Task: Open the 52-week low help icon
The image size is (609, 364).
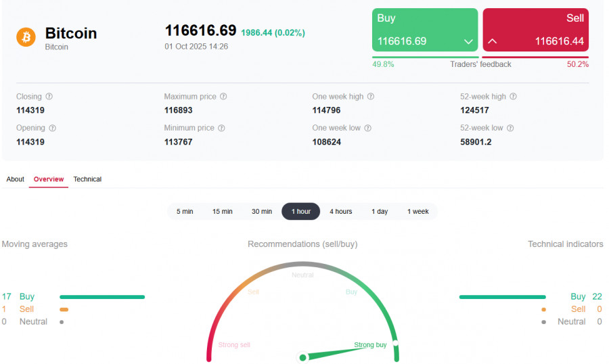Action: tap(510, 128)
